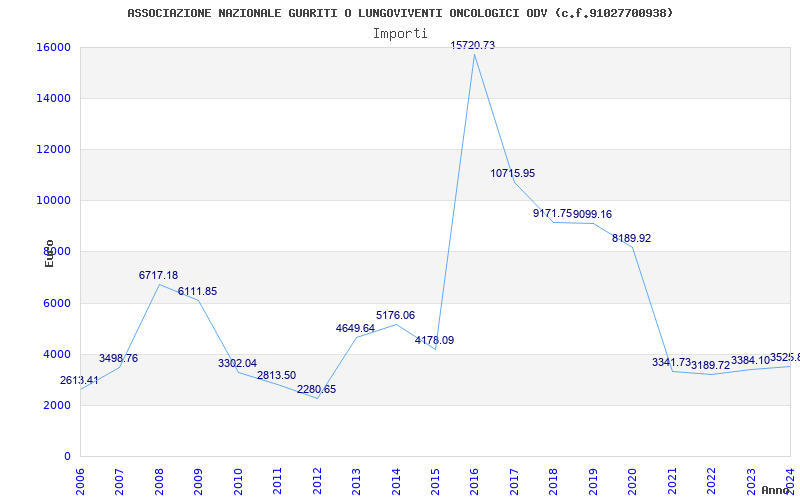Select the x-axis year 2009
The height and width of the screenshot is (500, 800).
click(x=198, y=481)
